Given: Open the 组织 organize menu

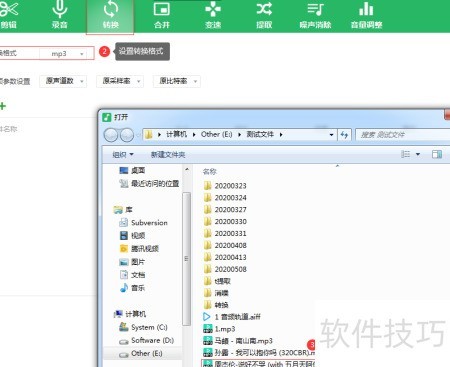Looking at the screenshot, I should (123, 154).
